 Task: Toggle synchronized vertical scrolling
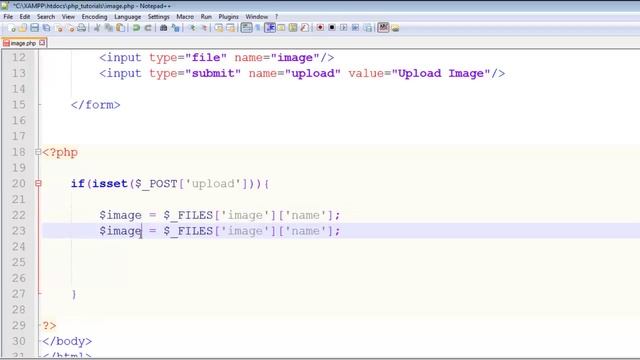tap(219, 28)
